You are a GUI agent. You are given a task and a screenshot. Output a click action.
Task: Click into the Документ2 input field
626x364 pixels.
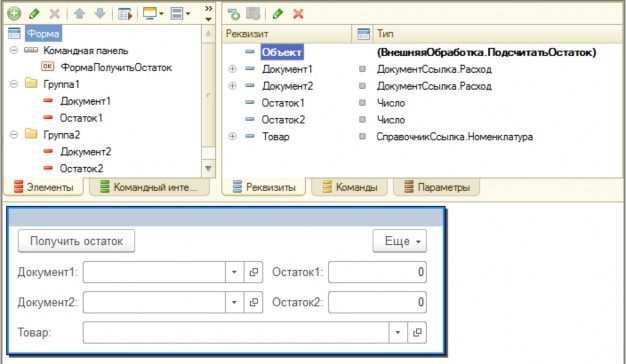[x=154, y=303]
